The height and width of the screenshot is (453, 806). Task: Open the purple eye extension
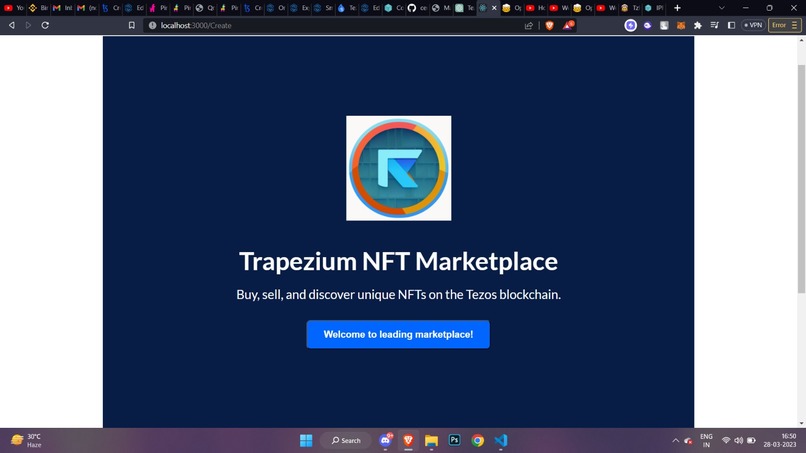[x=647, y=25]
